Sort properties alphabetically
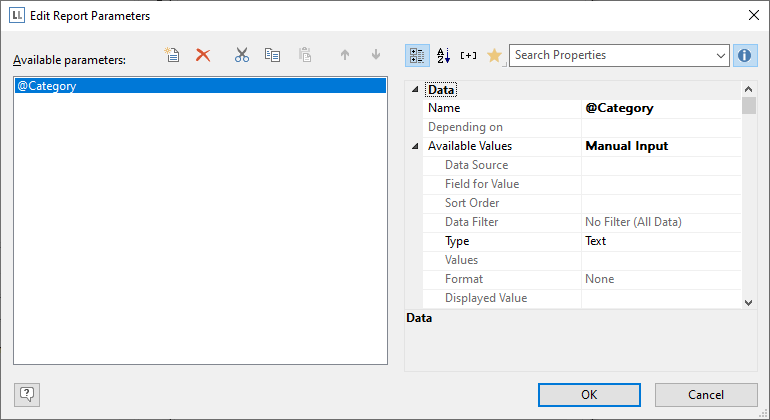Screen dimensions: 770x420 (443, 55)
